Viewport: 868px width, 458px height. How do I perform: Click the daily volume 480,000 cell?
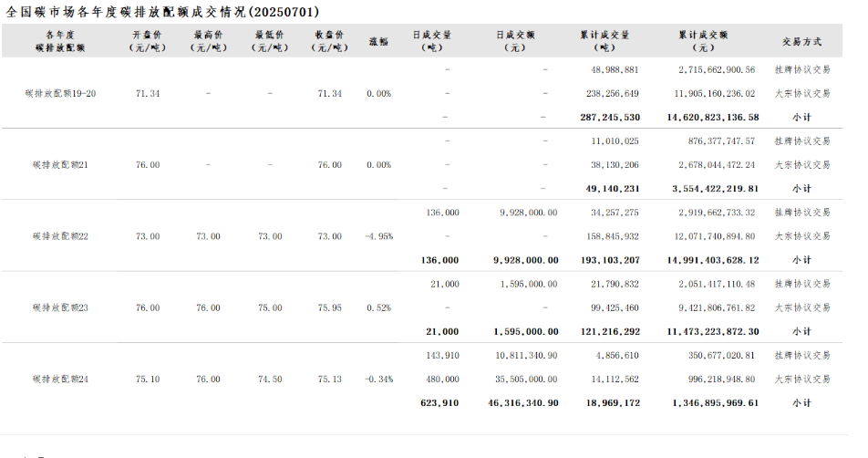tap(443, 379)
